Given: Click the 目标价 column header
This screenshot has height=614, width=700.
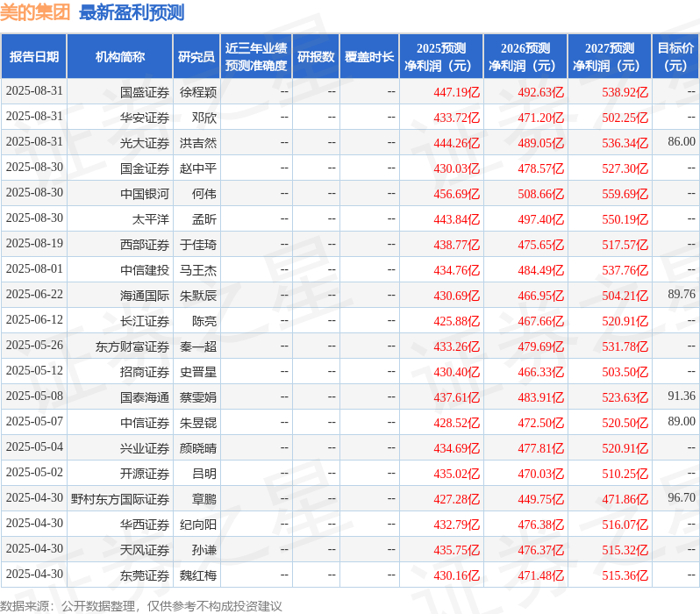Looking at the screenshot, I should (x=675, y=57).
